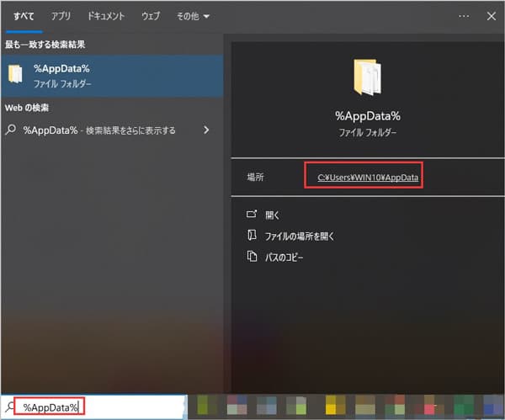This screenshot has height=420, width=505.
Task: Click the folder icon beside %AppData% result
Action: click(x=15, y=74)
